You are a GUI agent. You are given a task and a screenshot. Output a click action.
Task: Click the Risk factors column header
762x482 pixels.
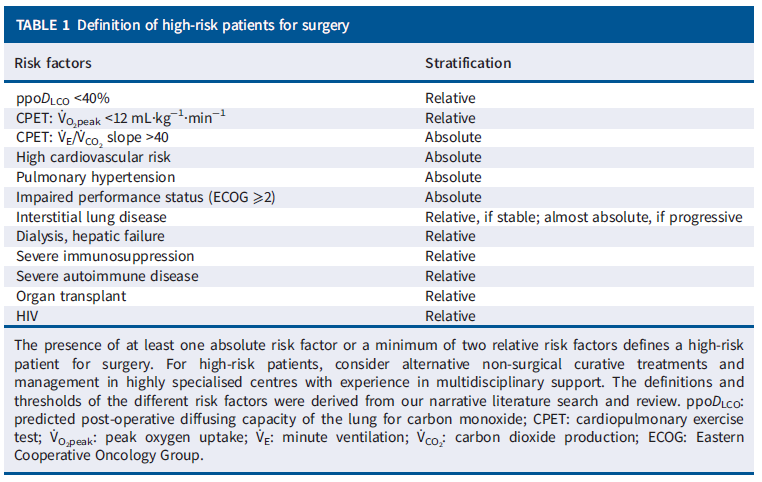coord(53,63)
